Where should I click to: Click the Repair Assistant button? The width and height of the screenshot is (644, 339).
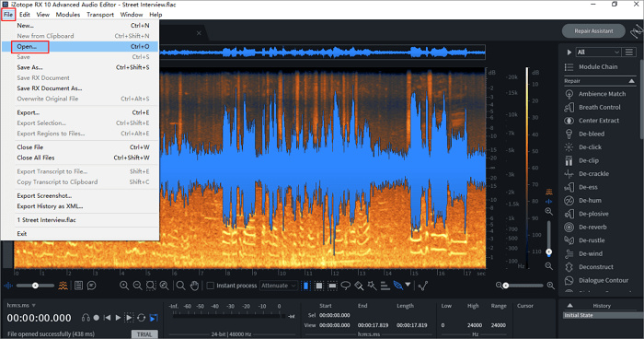point(593,30)
